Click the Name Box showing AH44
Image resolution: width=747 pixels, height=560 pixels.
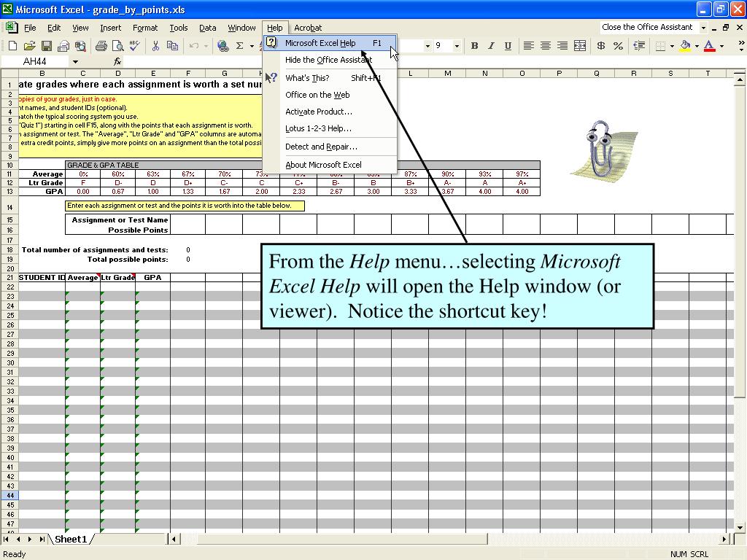(x=35, y=61)
